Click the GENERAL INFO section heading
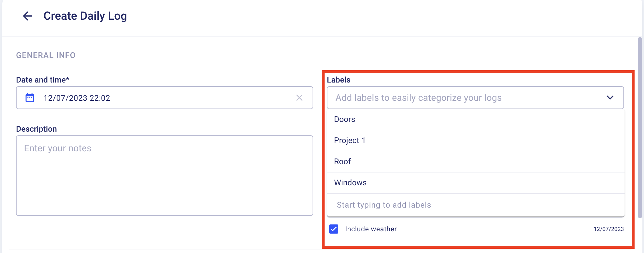The image size is (644, 253). (x=46, y=55)
